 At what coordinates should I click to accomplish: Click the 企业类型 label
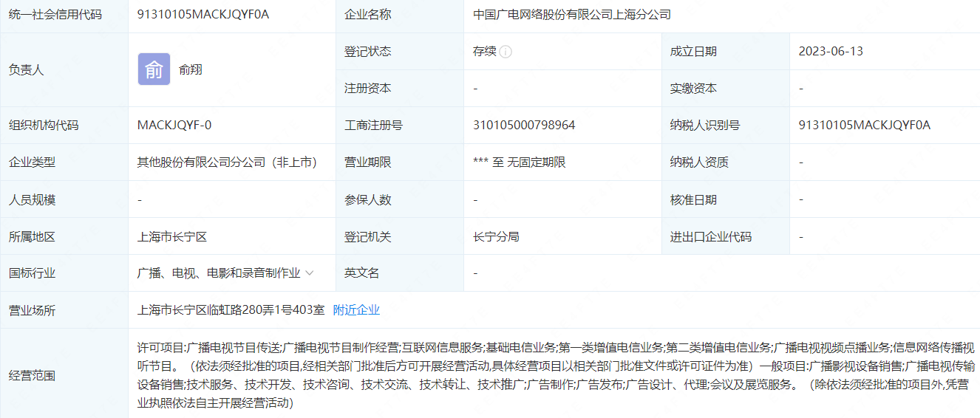click(x=32, y=162)
